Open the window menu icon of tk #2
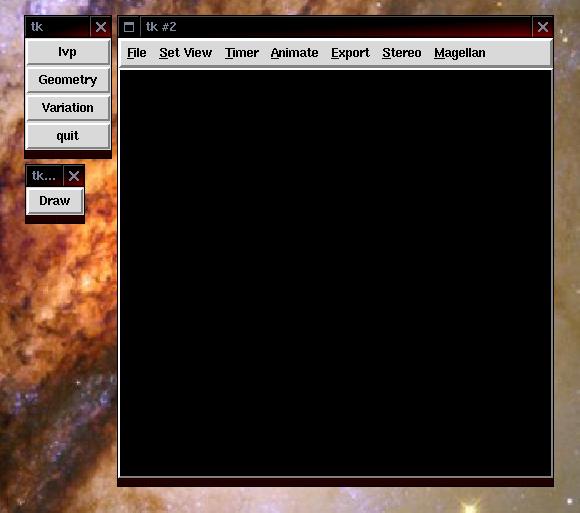This screenshot has height=513, width=580. click(129, 27)
